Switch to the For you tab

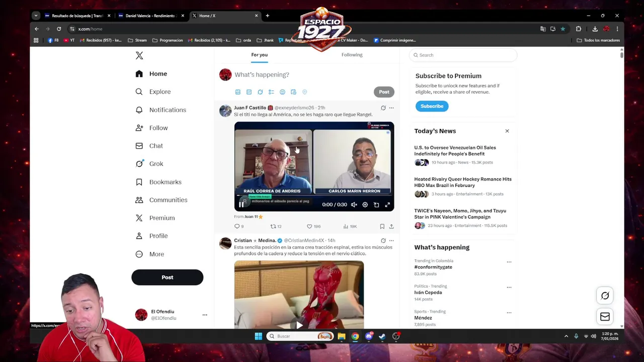(259, 55)
